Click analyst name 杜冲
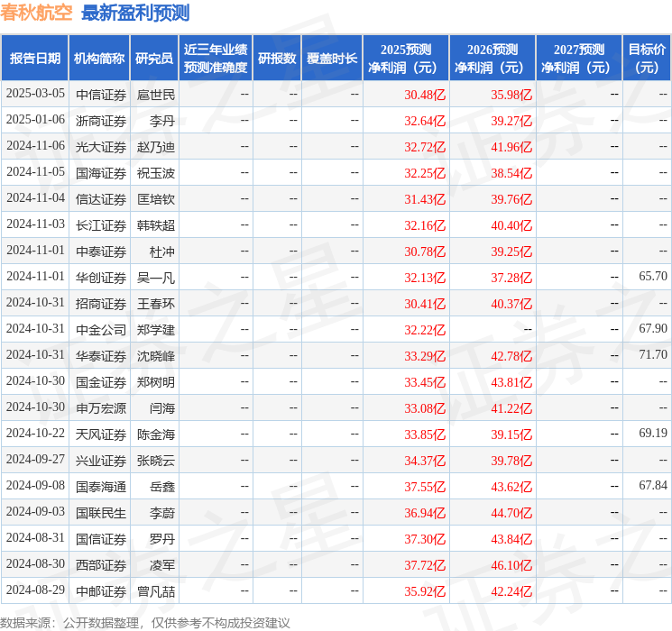672x631 pixels. (162, 251)
